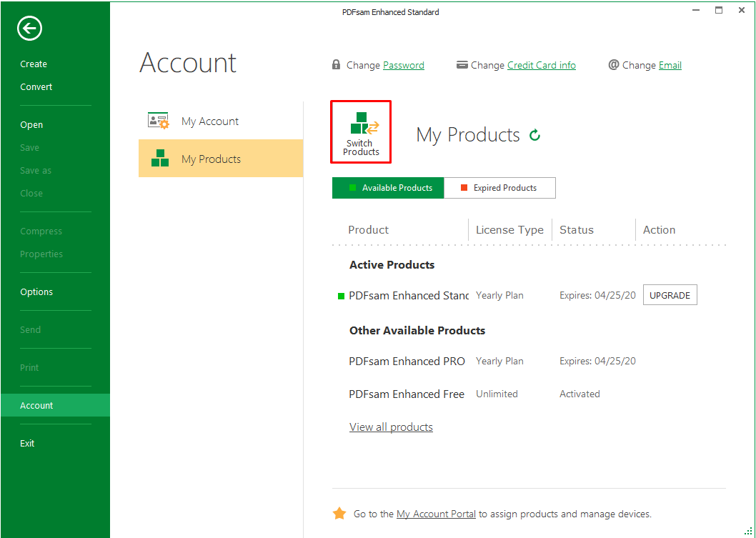Click the credit card icon

[462, 64]
